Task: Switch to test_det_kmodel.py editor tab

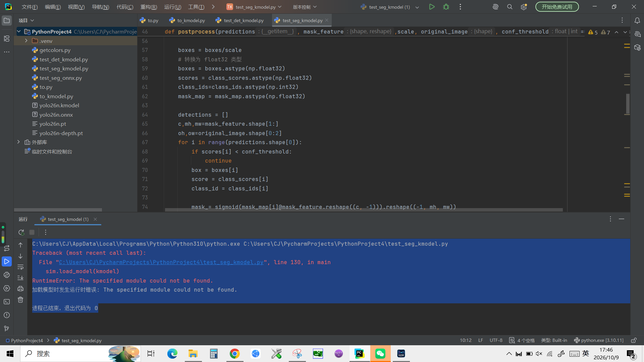Action: point(239,20)
